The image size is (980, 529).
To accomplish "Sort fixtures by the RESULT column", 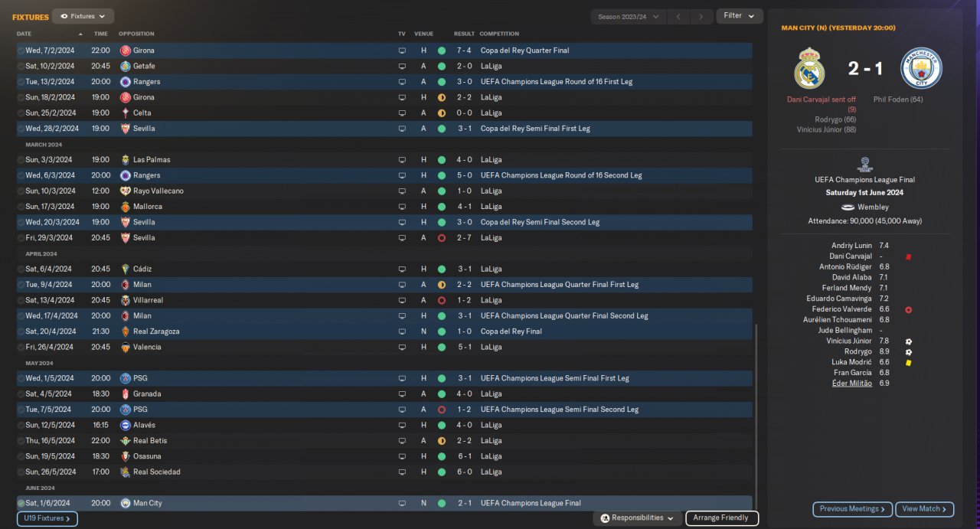I will click(464, 34).
